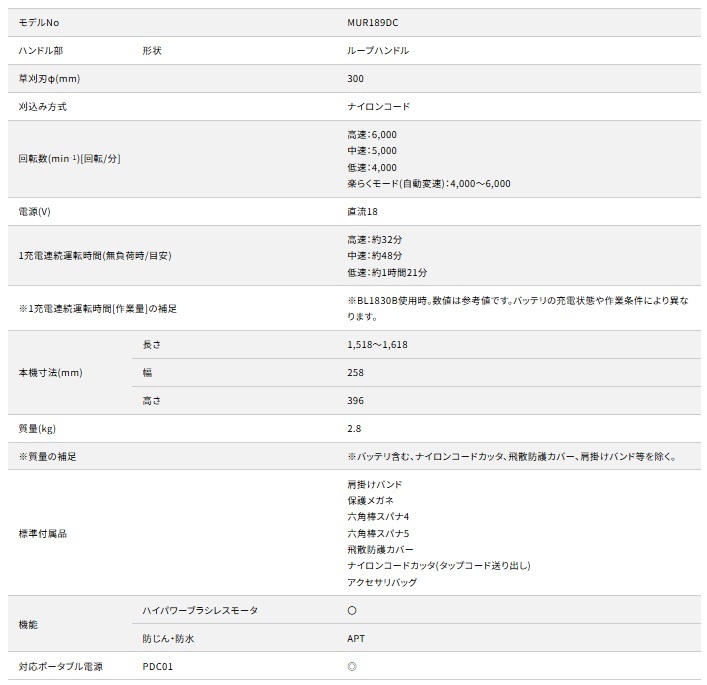Click the 防じん・防水 feature label

point(168,639)
